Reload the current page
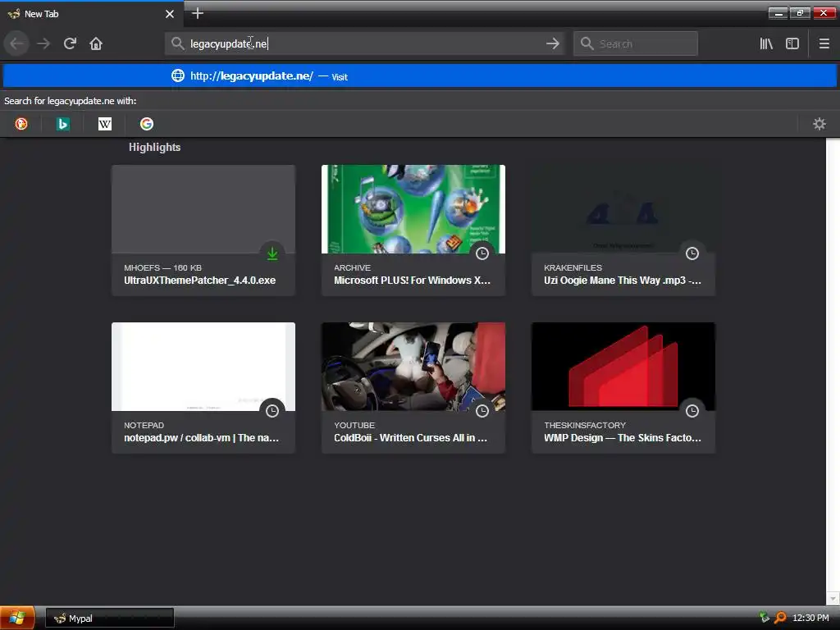 coord(70,43)
